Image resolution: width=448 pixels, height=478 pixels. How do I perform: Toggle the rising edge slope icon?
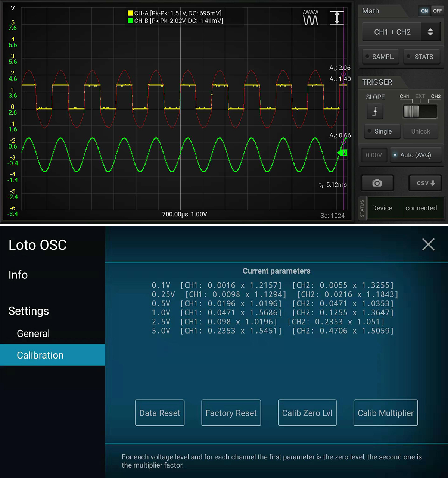pos(375,111)
